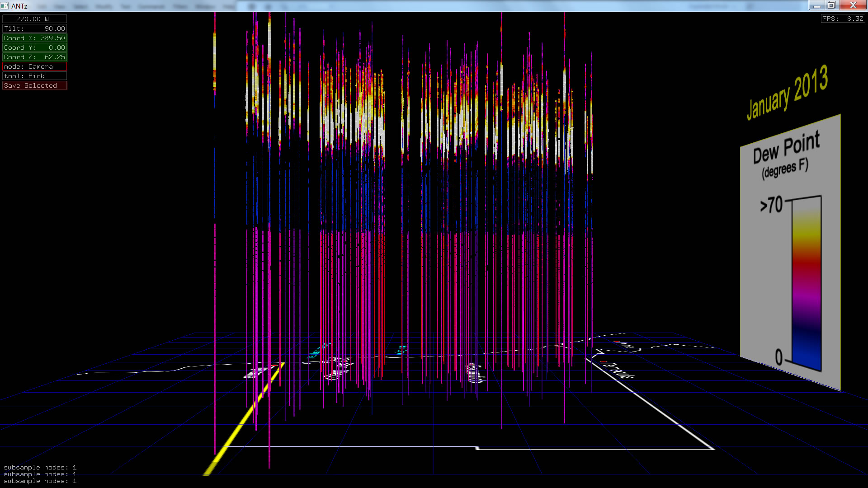This screenshot has width=868, height=488.
Task: Pick the Dew Point legend color gradient bar
Action: tap(807, 285)
